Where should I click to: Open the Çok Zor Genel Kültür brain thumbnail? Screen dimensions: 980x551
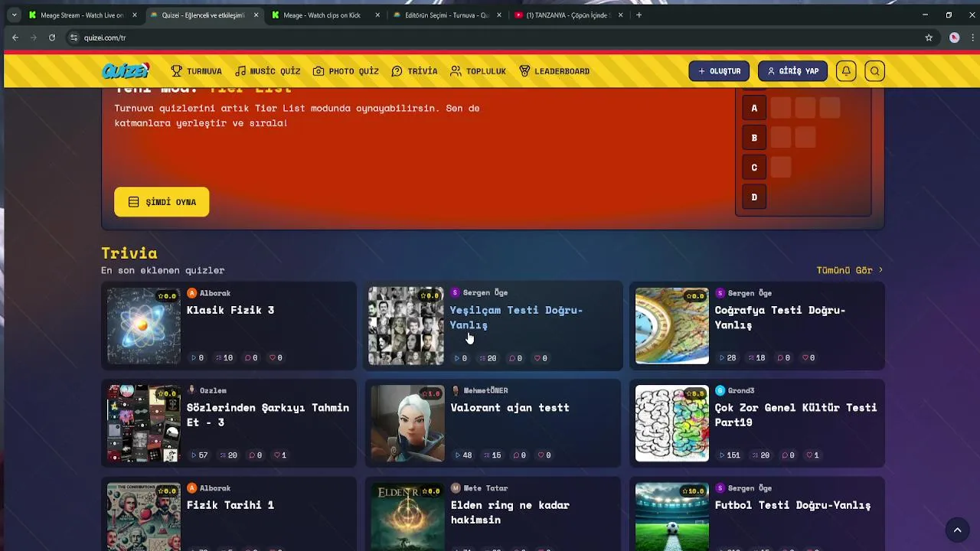(x=671, y=423)
